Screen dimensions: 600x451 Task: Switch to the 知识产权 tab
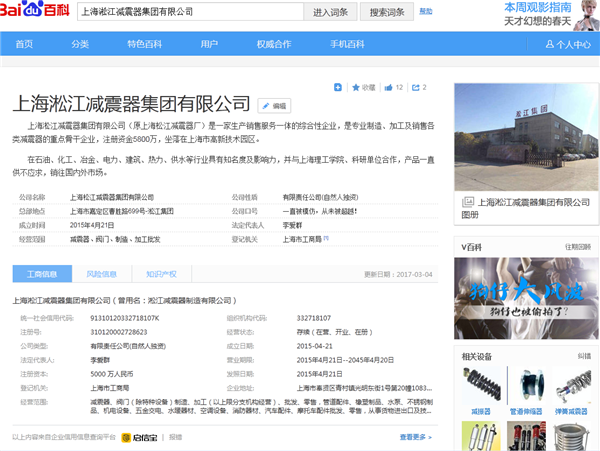click(161, 273)
